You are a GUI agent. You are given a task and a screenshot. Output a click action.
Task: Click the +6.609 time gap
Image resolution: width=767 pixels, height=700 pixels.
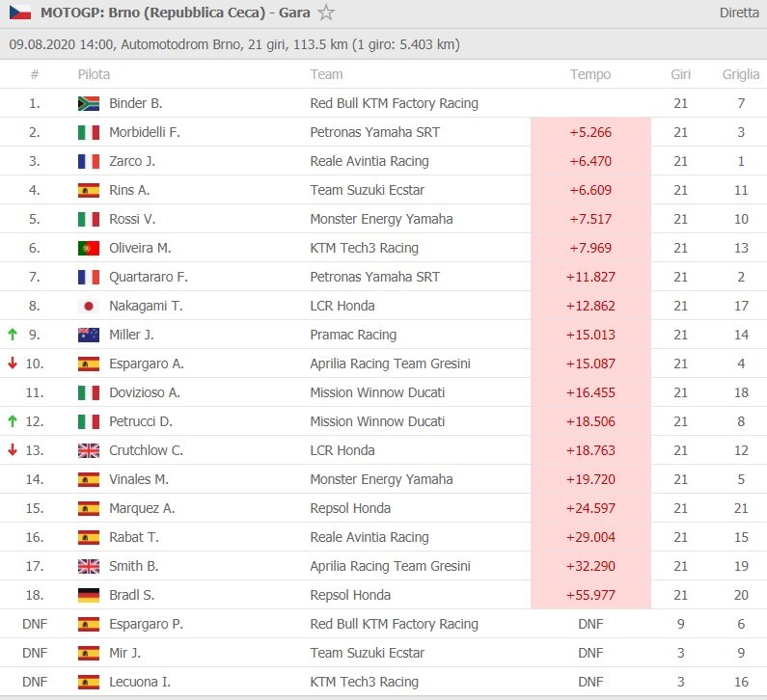point(590,190)
